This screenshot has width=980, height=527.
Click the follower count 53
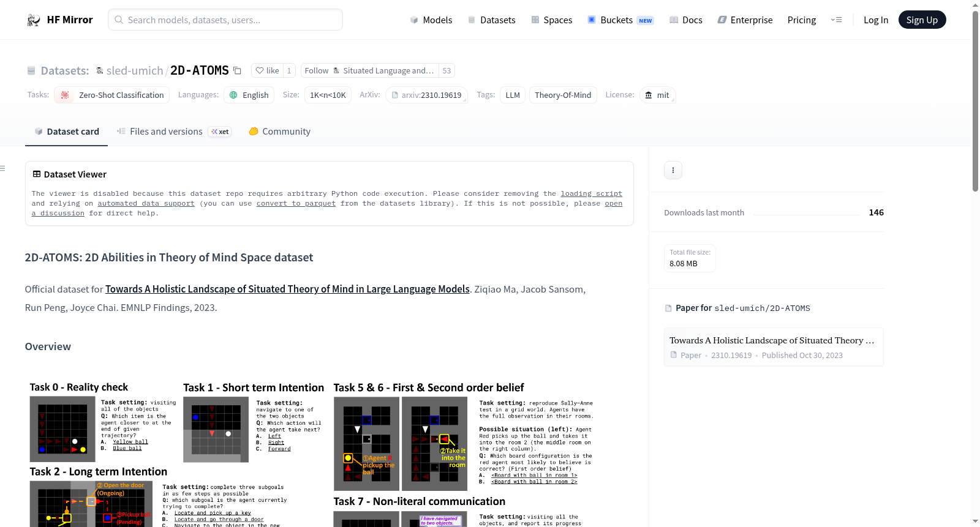pos(447,70)
